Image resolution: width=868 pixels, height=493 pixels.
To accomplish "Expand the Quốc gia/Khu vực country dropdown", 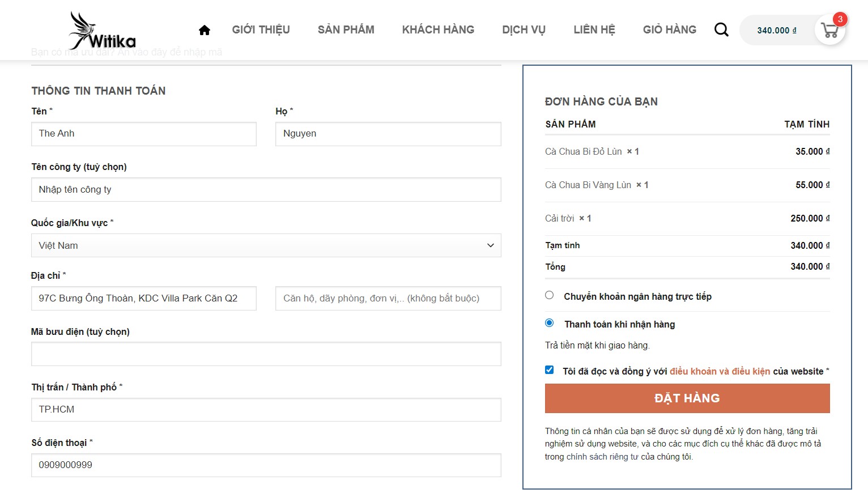I will [x=266, y=245].
